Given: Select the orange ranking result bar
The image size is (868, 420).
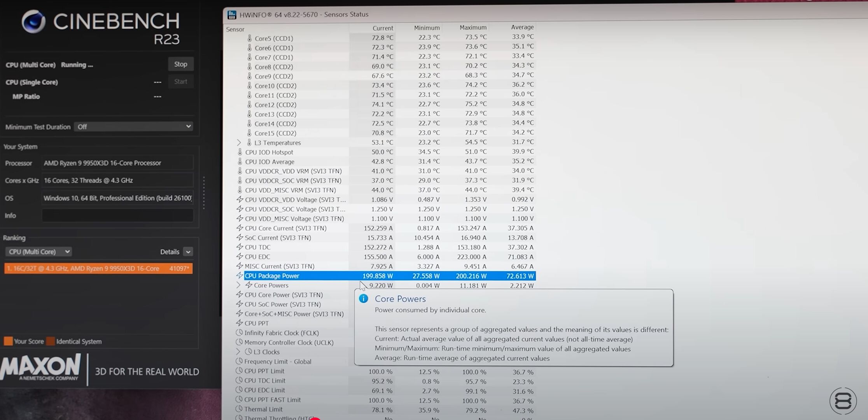Looking at the screenshot, I should coord(98,268).
